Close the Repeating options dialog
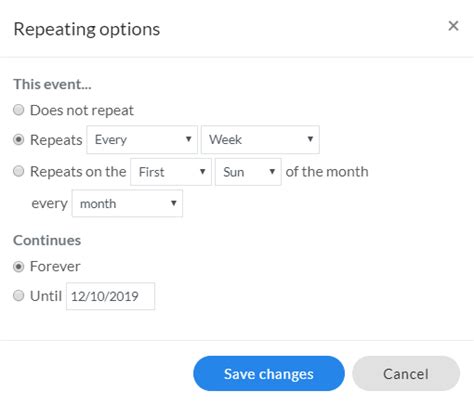 [x=453, y=26]
